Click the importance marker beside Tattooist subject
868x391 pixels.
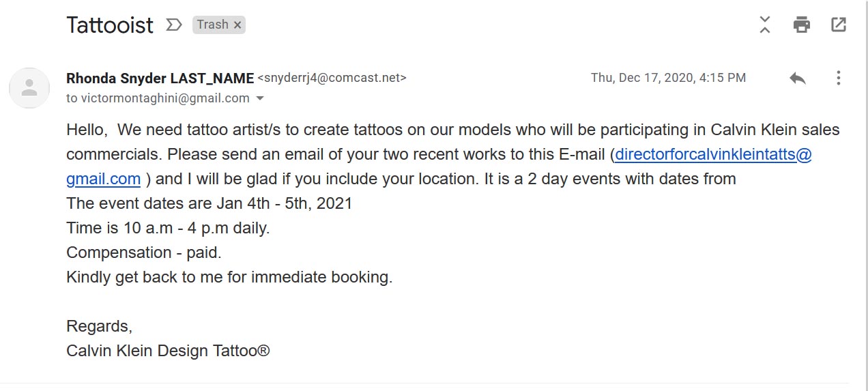tap(174, 25)
